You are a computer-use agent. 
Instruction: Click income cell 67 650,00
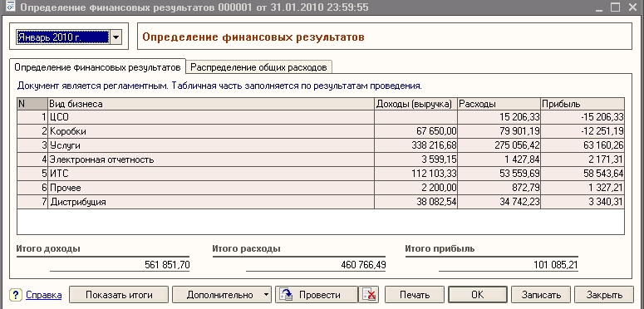pyautogui.click(x=415, y=131)
